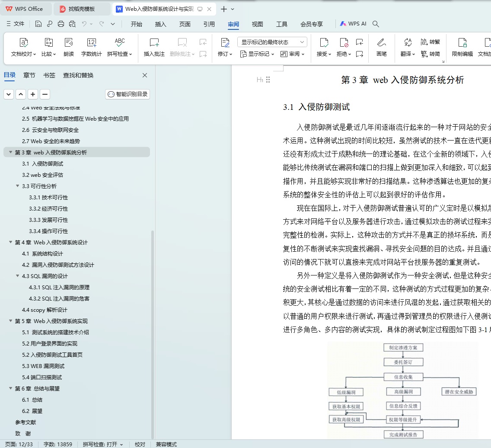Convert text with 转简 button

coord(430,54)
